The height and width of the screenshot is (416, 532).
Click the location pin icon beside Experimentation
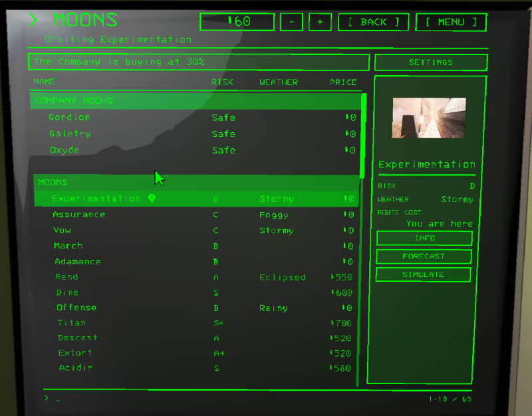[x=152, y=199]
